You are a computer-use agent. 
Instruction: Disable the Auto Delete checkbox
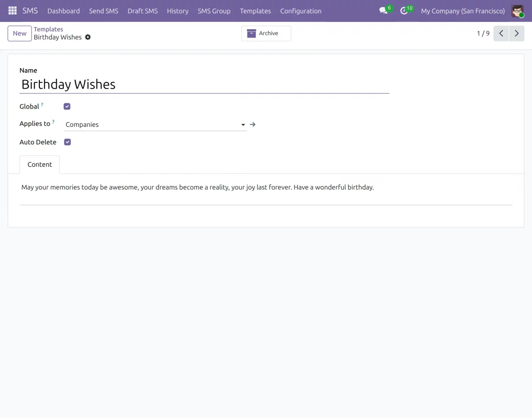pos(67,142)
